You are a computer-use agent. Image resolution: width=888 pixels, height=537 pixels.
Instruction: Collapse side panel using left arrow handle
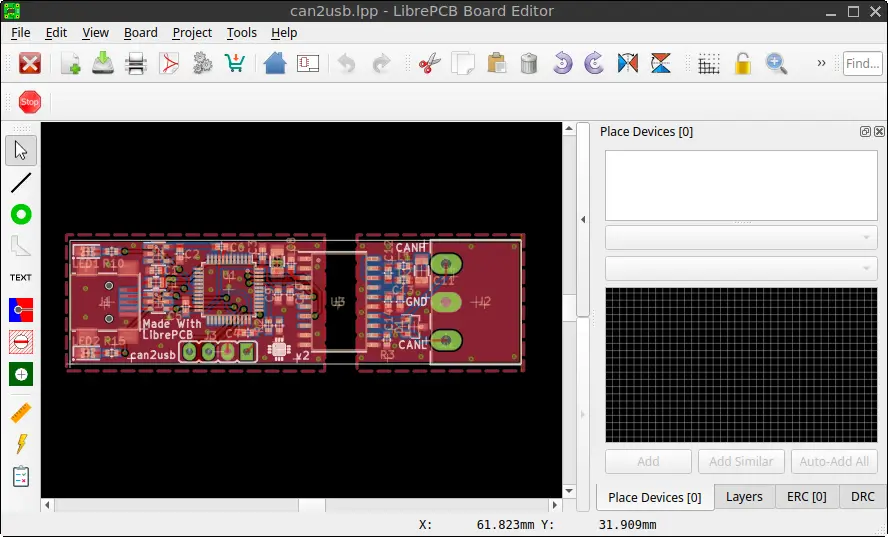click(x=583, y=219)
